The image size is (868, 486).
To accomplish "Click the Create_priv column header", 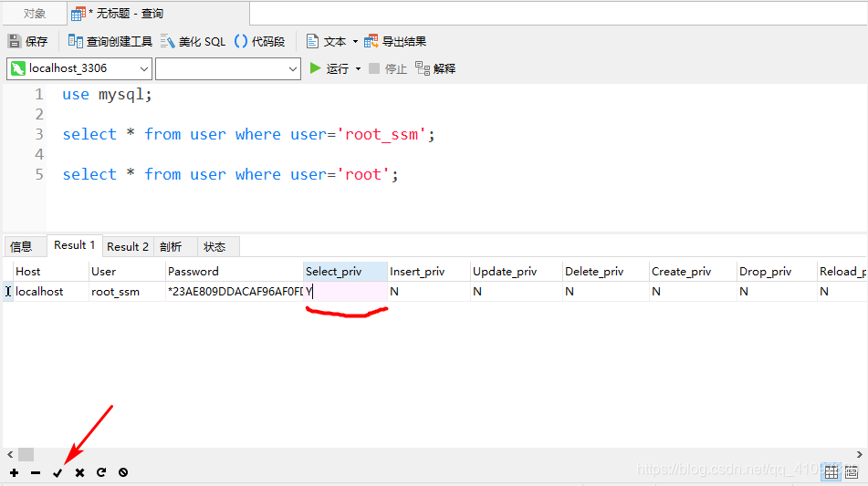I will (x=693, y=272).
